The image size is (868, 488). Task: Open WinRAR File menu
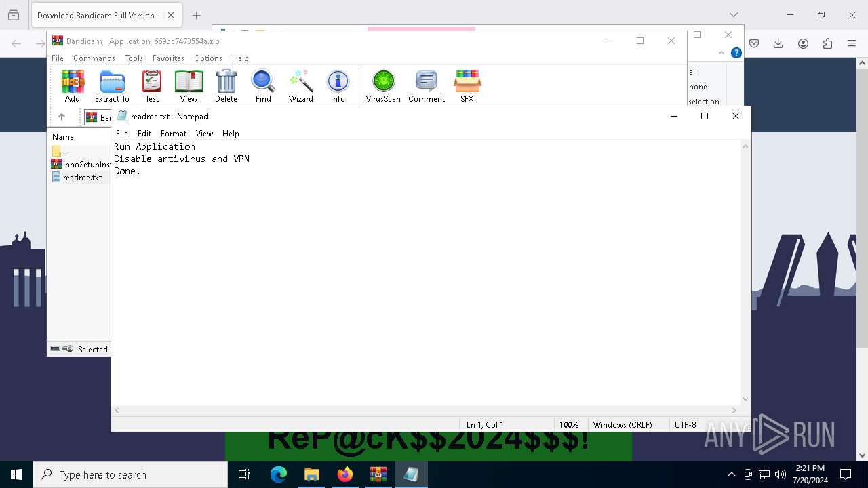pos(58,58)
